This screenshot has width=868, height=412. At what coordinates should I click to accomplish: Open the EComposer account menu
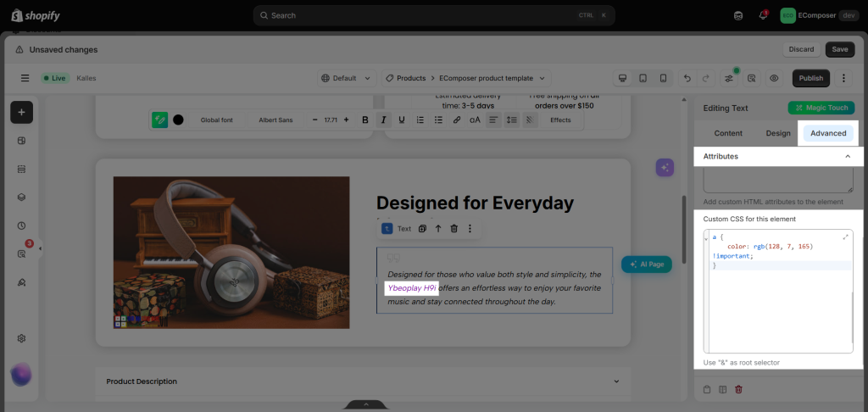pyautogui.click(x=820, y=15)
